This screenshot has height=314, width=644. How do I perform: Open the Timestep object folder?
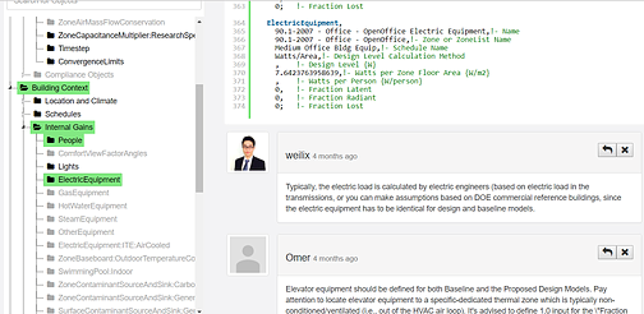pos(73,49)
